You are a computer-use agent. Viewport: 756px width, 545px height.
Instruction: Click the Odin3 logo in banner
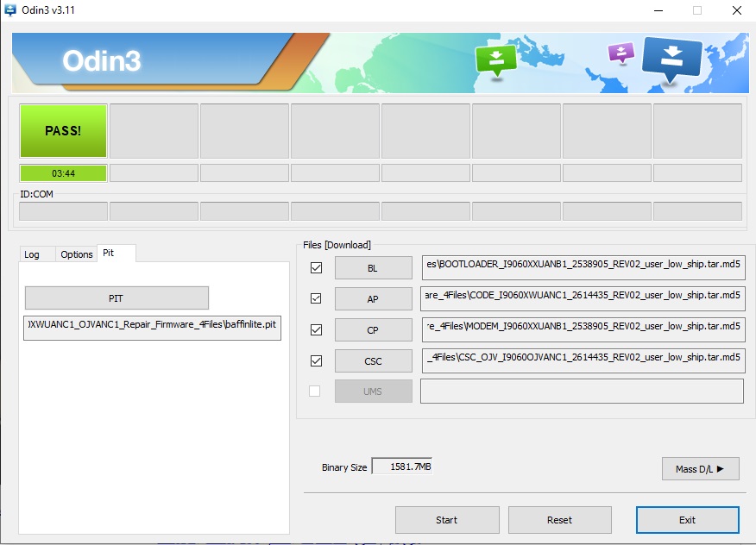101,61
